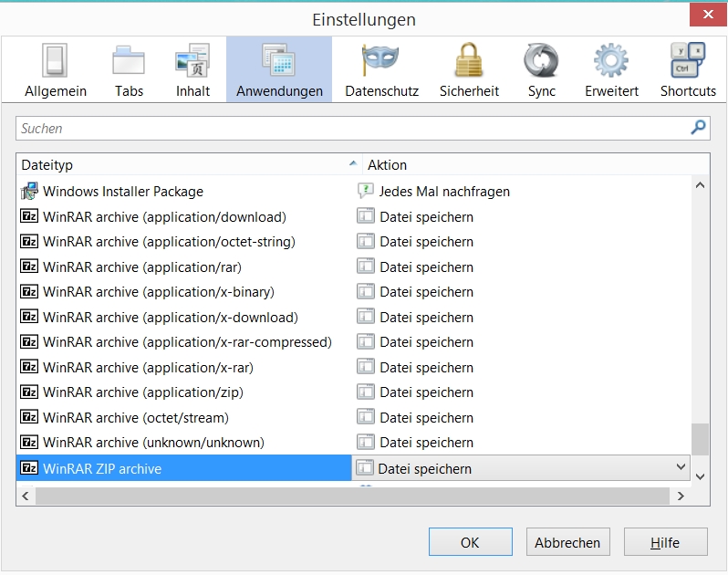Open the Erweitert gear pane
728x575 pixels.
(611, 69)
